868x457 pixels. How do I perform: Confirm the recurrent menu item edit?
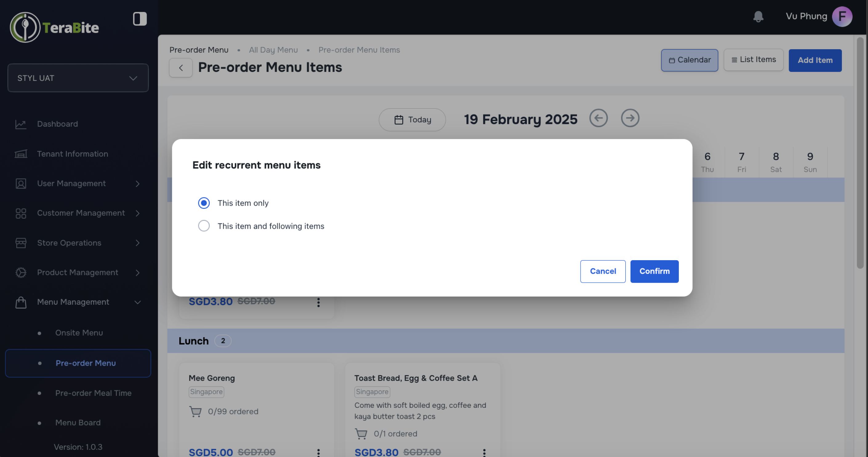[654, 271]
